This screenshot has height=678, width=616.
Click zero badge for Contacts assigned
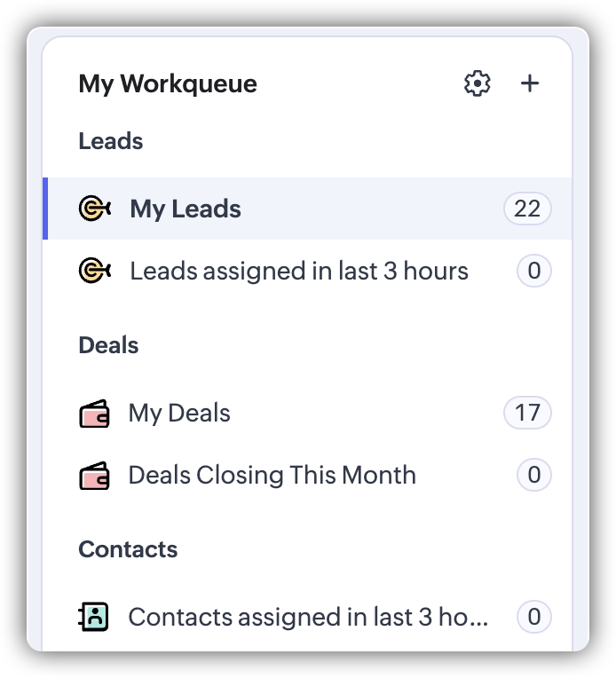tap(534, 617)
